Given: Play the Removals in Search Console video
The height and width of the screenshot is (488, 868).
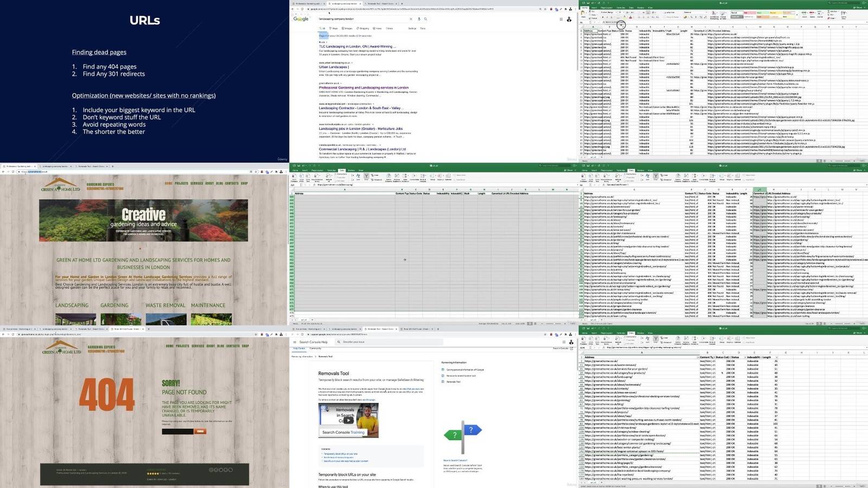Looking at the screenshot, I should 348,420.
